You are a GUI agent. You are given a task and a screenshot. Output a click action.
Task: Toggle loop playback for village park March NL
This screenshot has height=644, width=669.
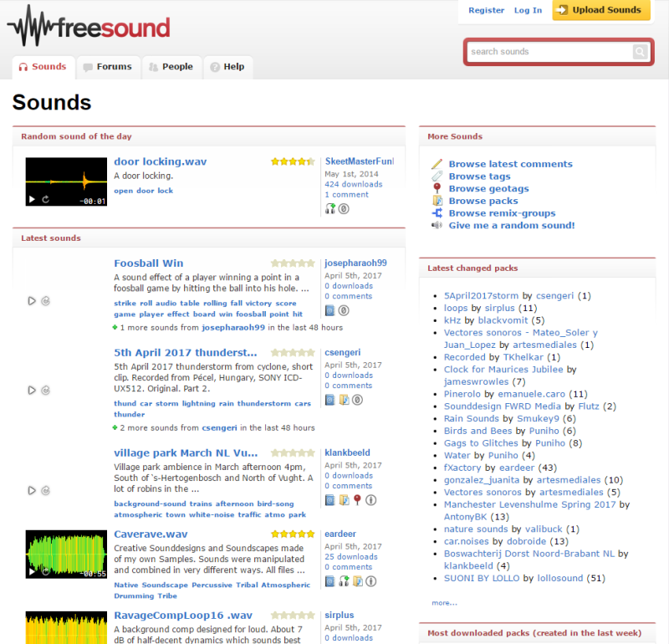[44, 490]
